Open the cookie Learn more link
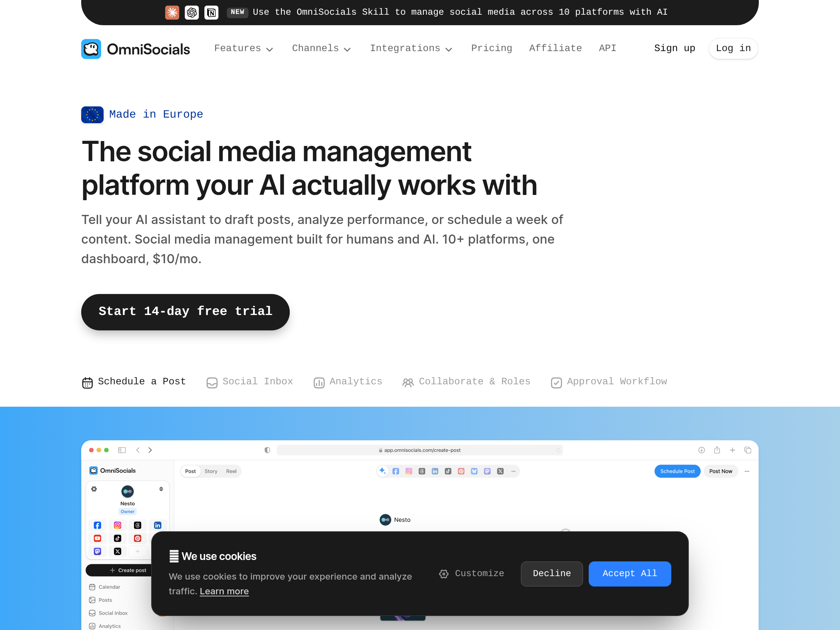The height and width of the screenshot is (630, 840). (224, 591)
